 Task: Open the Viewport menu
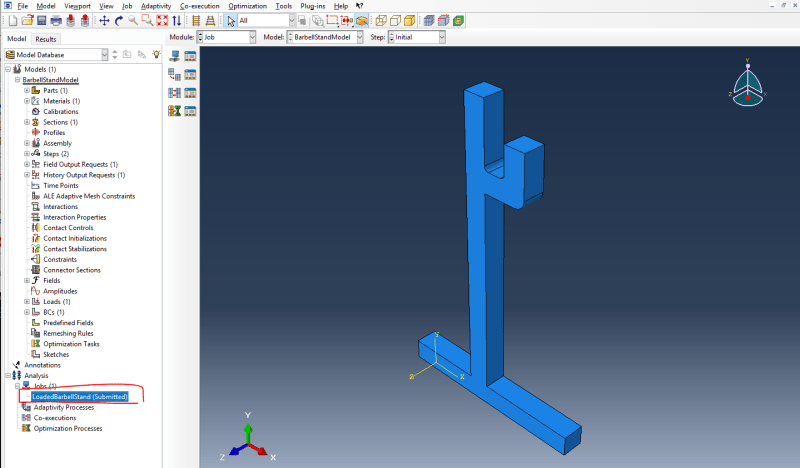(78, 6)
